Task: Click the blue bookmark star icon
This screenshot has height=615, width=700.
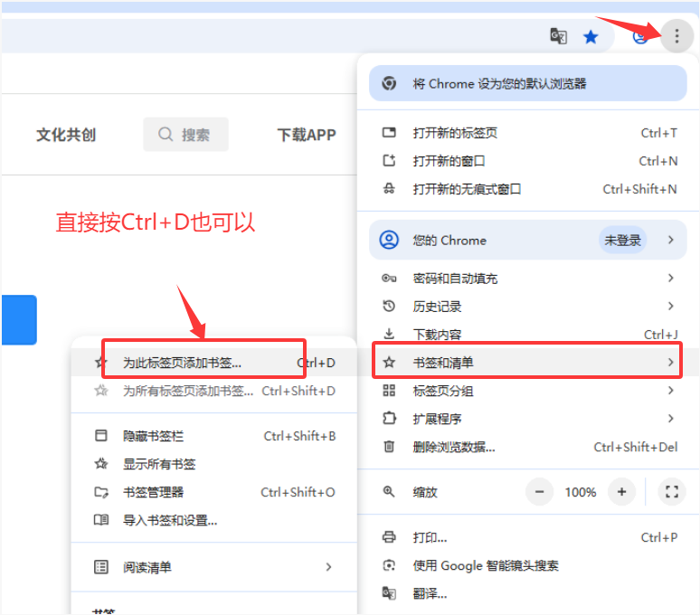Action: (x=591, y=37)
